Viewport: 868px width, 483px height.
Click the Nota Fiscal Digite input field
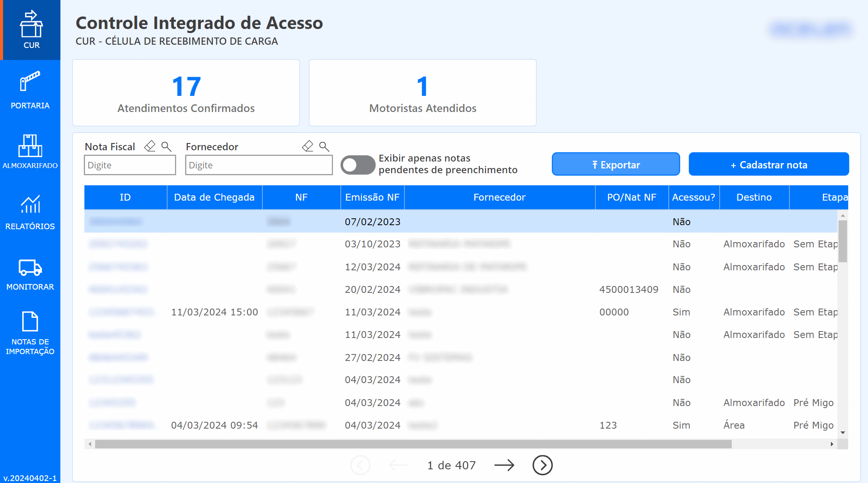(x=129, y=165)
